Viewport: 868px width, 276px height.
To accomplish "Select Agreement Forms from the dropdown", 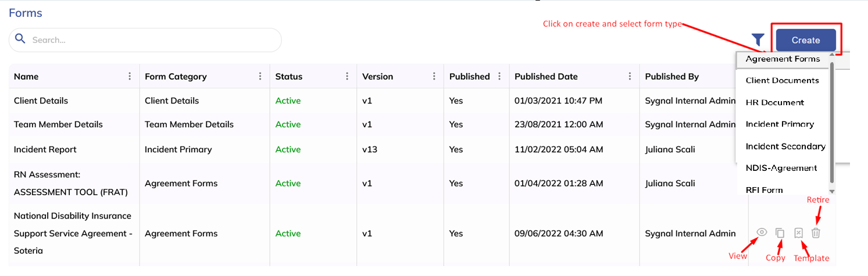I will point(783,59).
